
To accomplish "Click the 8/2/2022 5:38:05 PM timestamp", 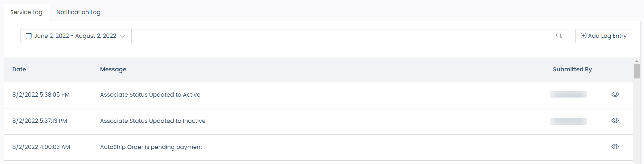I will pyautogui.click(x=41, y=95).
